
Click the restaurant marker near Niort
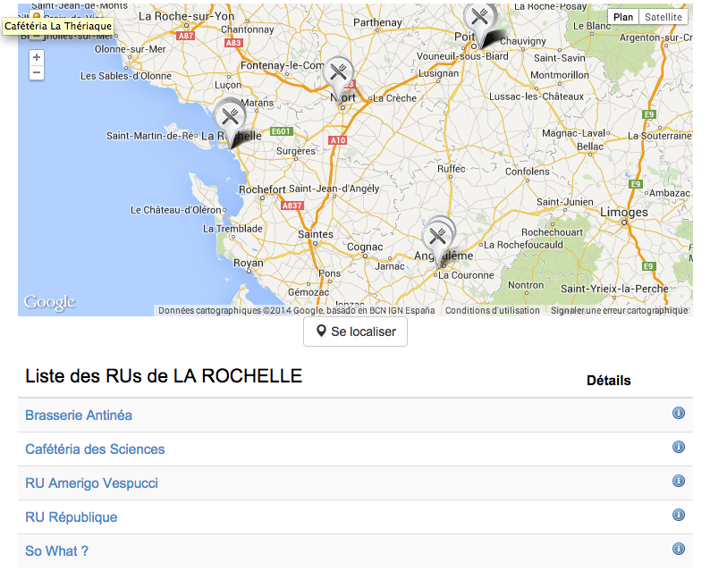point(338,73)
